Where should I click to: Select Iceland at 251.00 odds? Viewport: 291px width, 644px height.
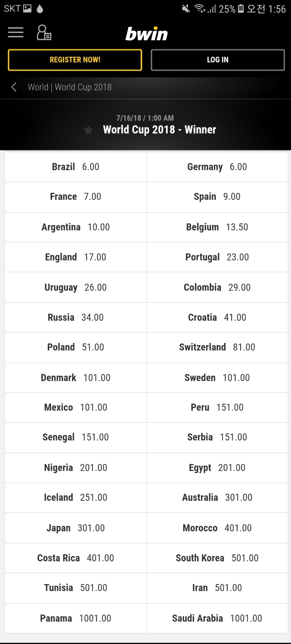[76, 498]
